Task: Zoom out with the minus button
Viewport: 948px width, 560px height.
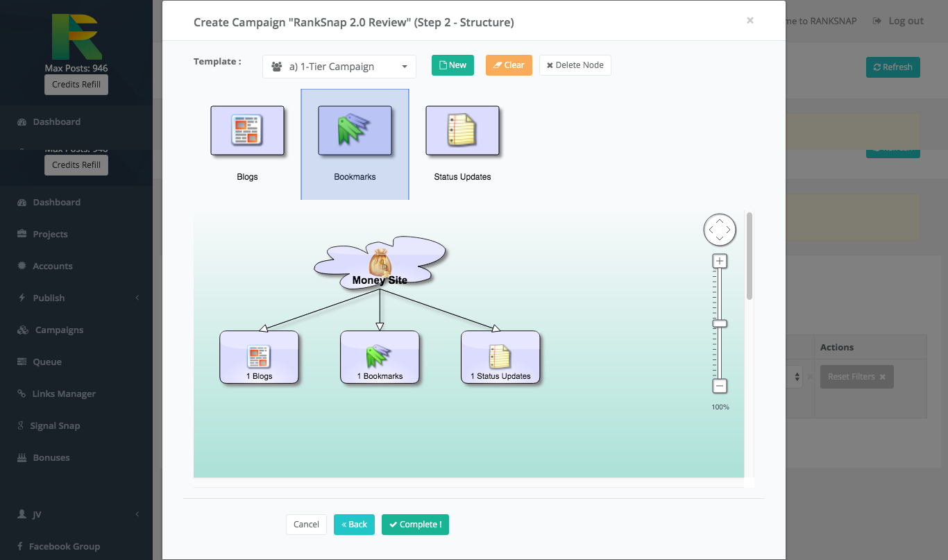Action: [x=720, y=386]
